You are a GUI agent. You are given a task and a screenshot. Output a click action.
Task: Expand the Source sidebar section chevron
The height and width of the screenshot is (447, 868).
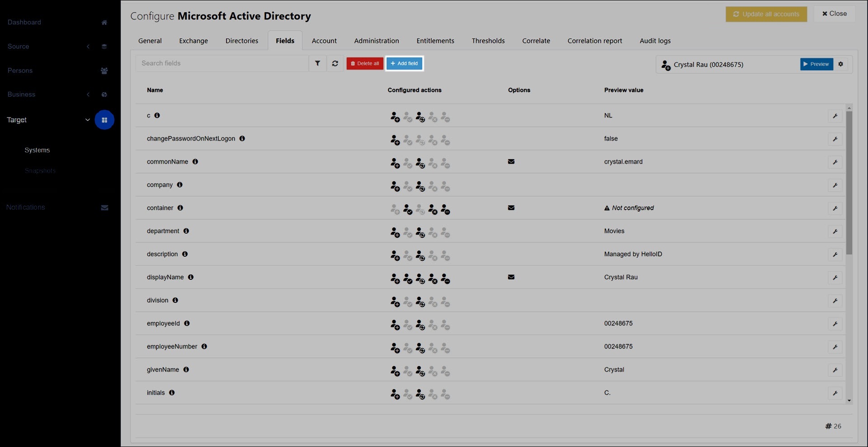tap(88, 47)
